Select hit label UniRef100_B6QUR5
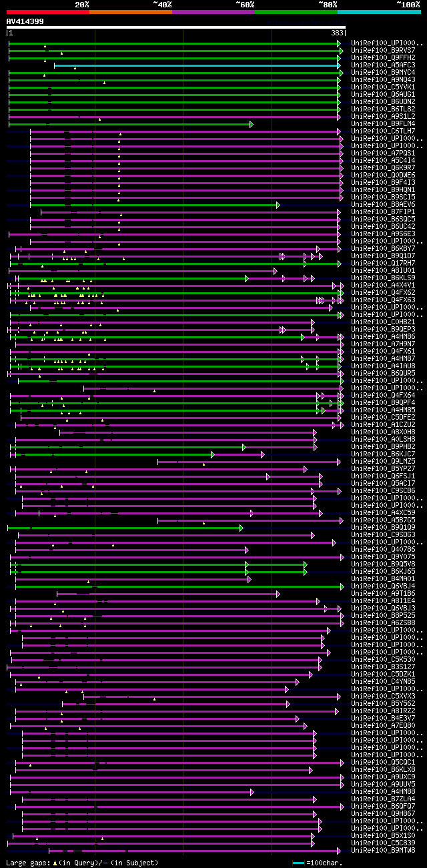The width and height of the screenshot is (427, 868). tap(383, 373)
